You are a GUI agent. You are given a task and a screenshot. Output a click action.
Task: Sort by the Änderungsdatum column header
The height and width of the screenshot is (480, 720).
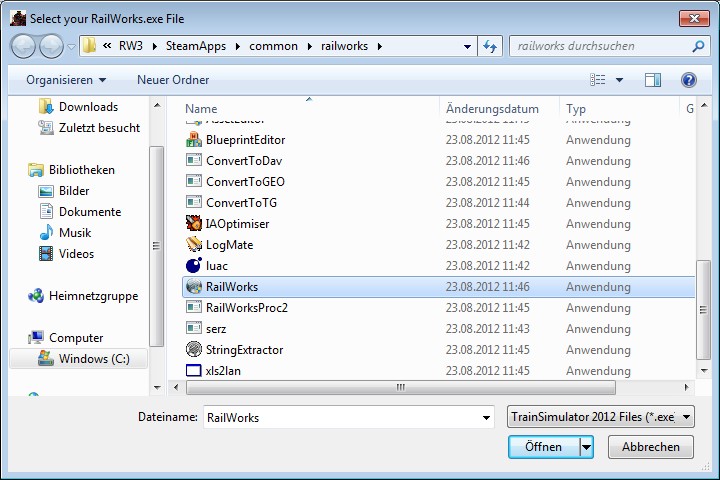coord(492,109)
